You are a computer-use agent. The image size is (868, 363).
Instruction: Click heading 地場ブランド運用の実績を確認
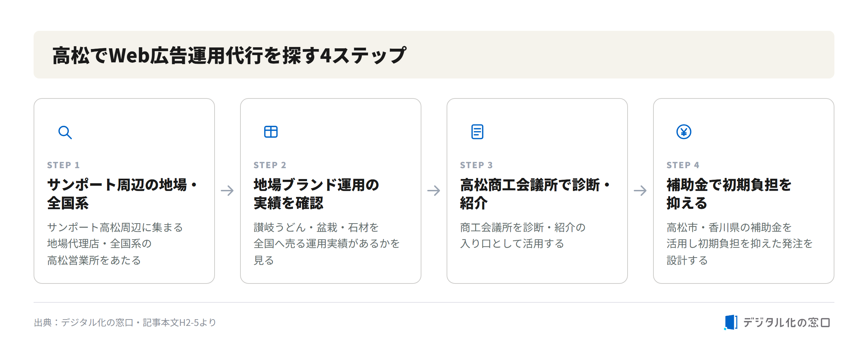click(x=316, y=194)
